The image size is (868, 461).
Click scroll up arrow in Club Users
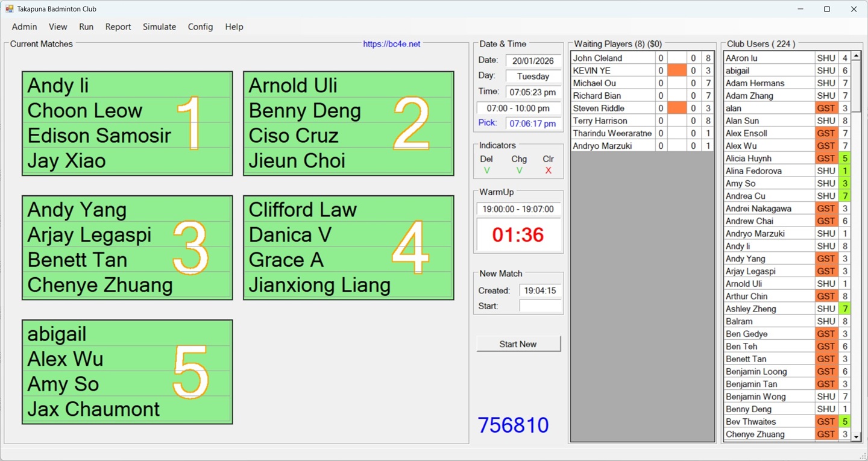coord(856,56)
